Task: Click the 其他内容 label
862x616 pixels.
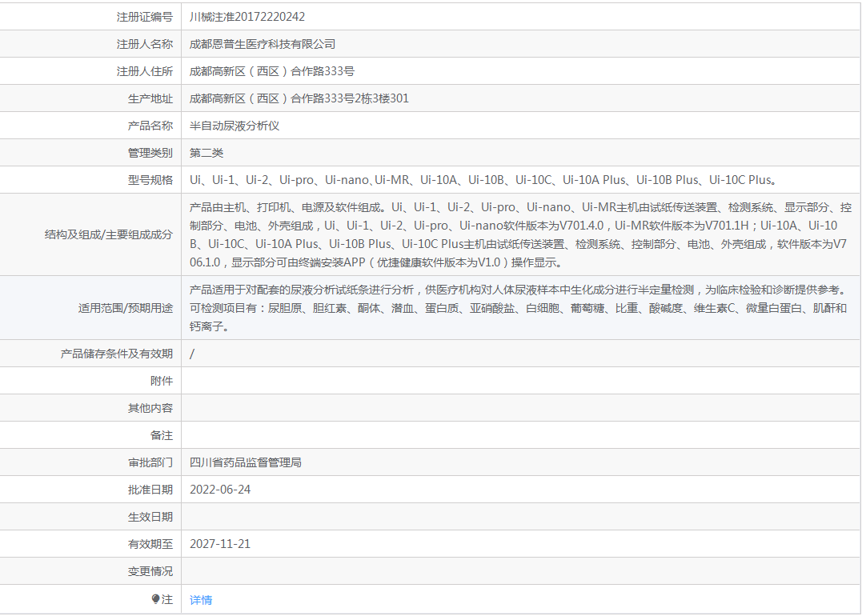Action: coord(150,408)
